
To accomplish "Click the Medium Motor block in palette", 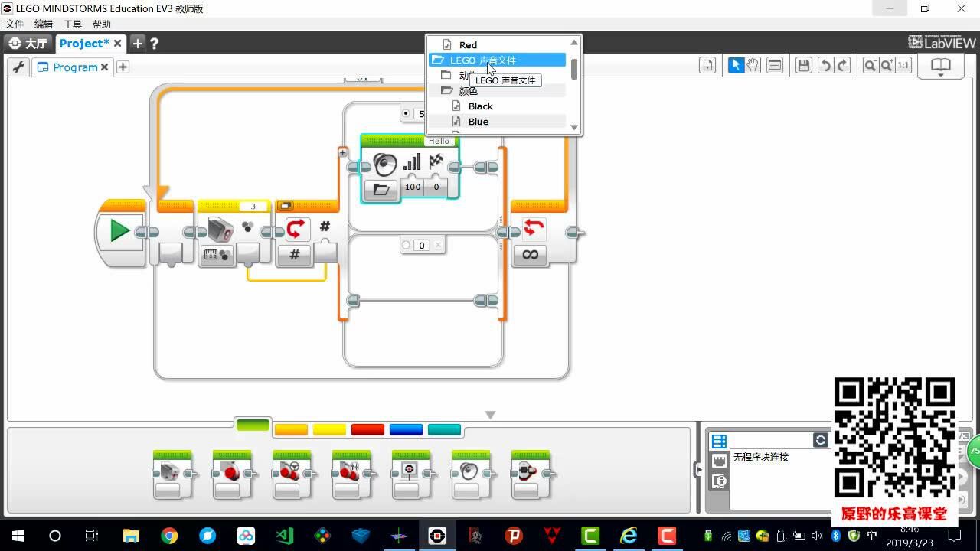I will coord(172,473).
